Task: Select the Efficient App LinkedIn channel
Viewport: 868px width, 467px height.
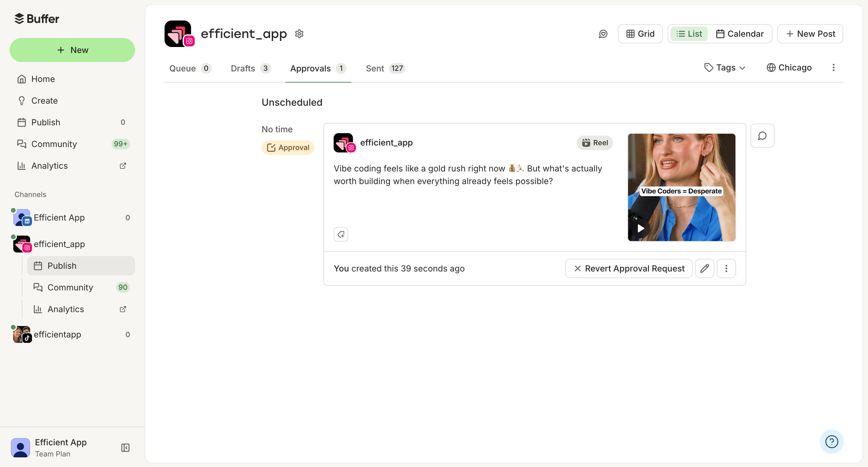Action: [x=72, y=218]
